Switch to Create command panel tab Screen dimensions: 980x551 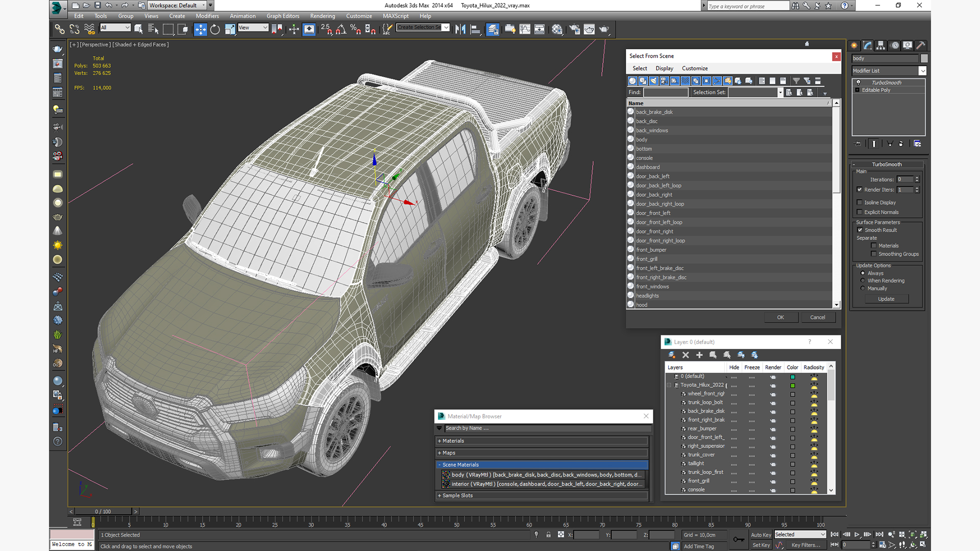click(x=854, y=45)
